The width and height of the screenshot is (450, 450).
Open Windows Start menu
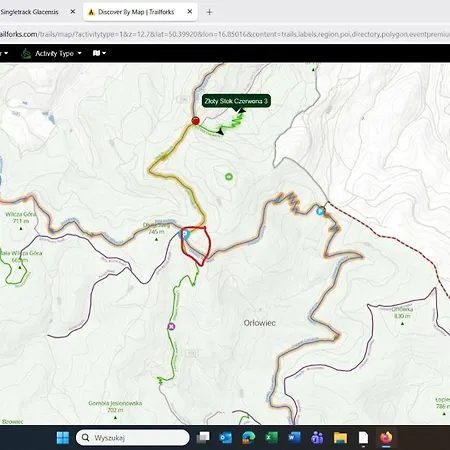(x=63, y=437)
